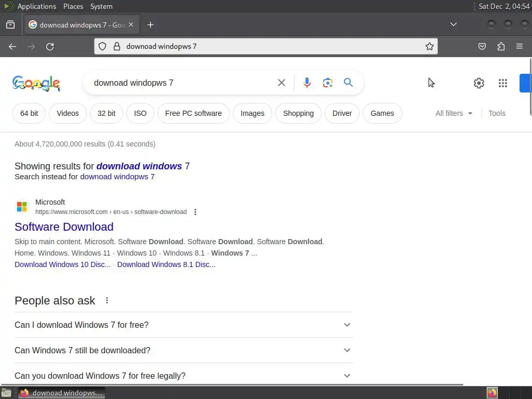Open the System menu

[101, 6]
